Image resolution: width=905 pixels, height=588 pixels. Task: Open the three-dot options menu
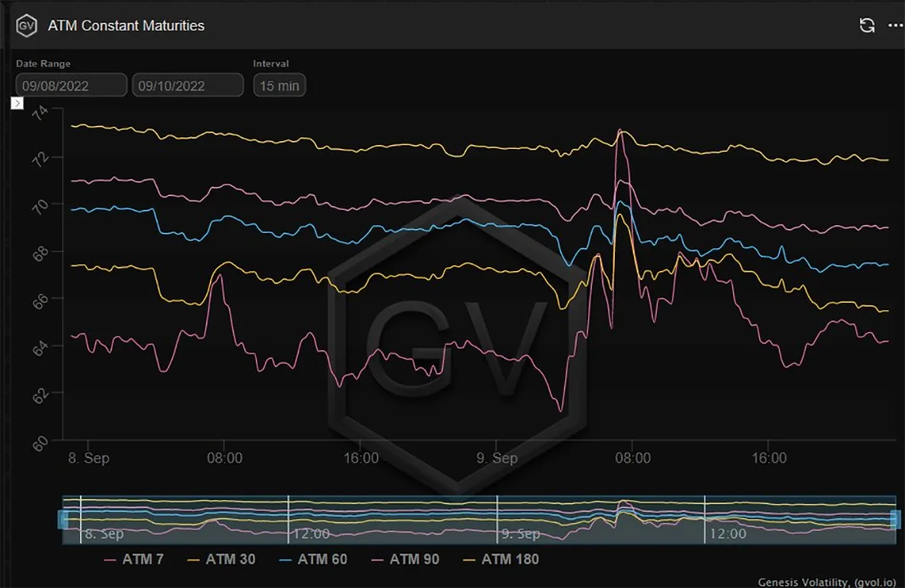coord(895,25)
